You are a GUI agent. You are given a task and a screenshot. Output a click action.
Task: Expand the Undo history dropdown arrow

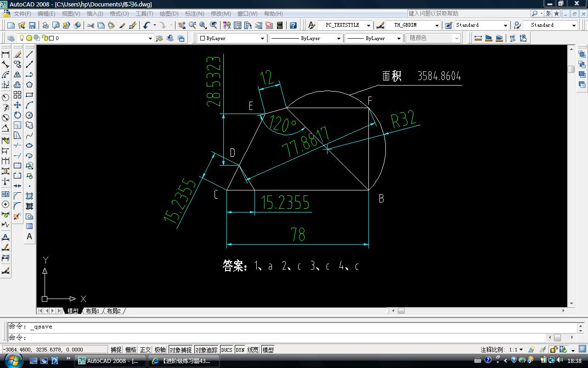point(154,25)
